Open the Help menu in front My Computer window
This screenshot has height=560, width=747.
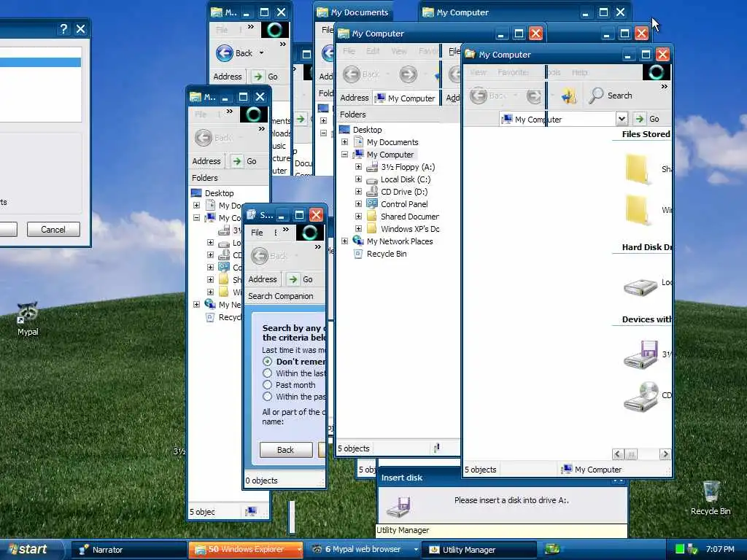click(580, 72)
